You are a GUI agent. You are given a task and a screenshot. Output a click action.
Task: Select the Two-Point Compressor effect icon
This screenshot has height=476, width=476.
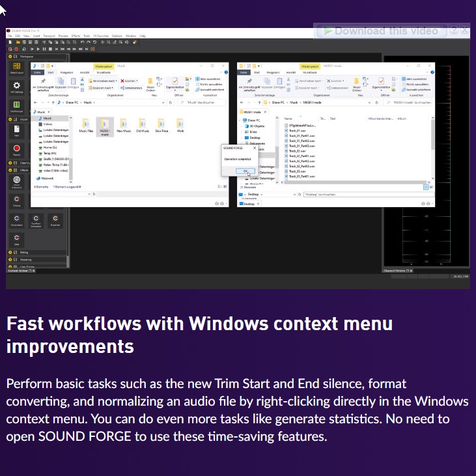[x=36, y=220]
